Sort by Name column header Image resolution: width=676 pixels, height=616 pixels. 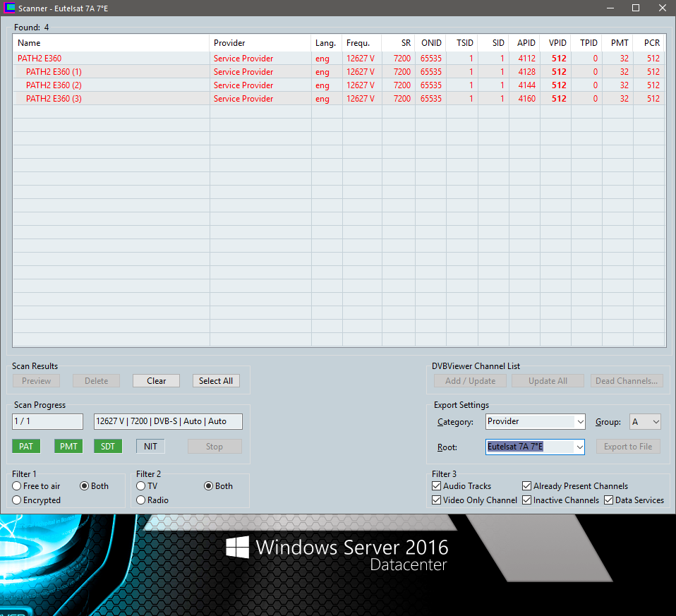coord(111,43)
